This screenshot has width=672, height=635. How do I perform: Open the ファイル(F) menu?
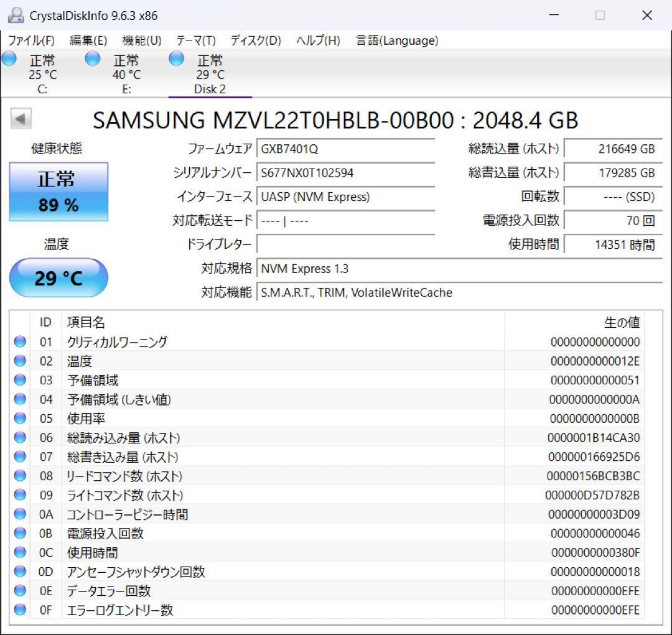[x=31, y=40]
